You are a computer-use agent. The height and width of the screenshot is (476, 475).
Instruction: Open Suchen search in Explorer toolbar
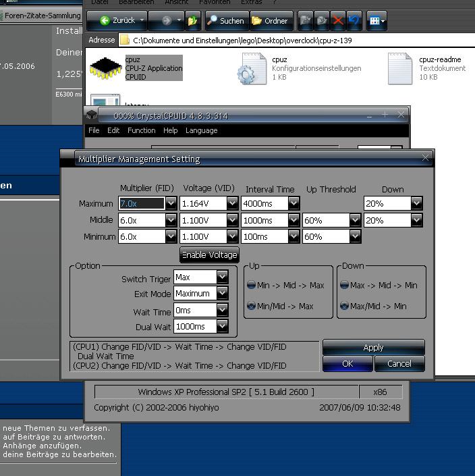pyautogui.click(x=226, y=21)
